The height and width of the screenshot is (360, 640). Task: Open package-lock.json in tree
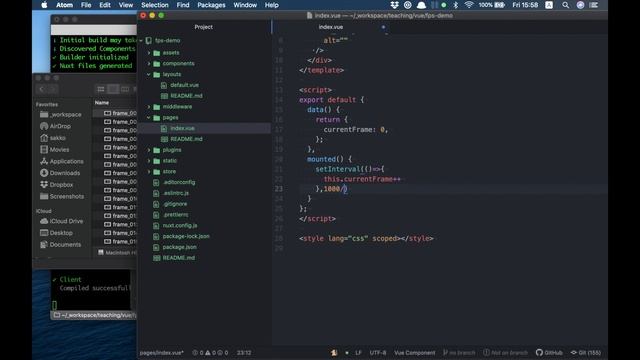pos(186,236)
